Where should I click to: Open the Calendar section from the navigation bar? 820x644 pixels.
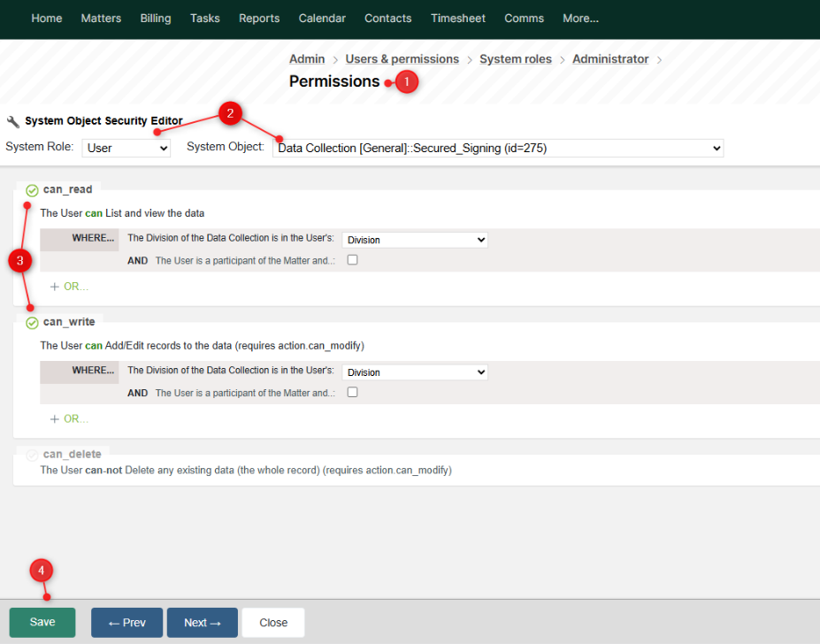pyautogui.click(x=321, y=18)
